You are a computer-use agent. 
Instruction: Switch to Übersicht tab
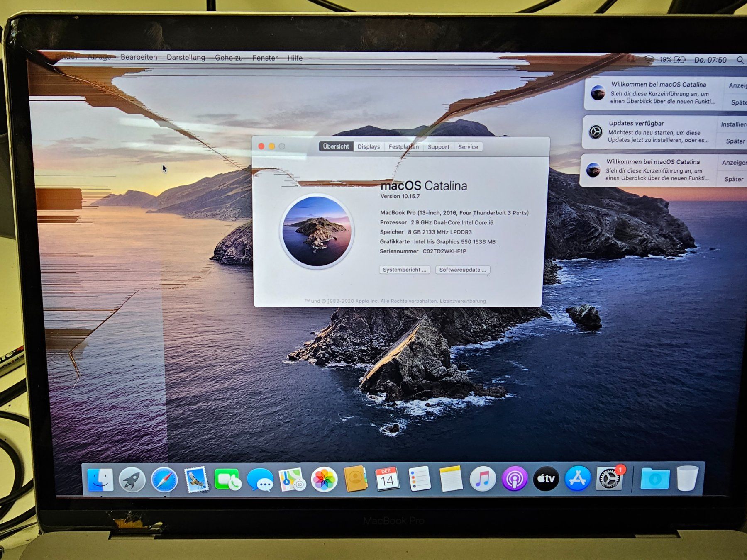coord(336,146)
